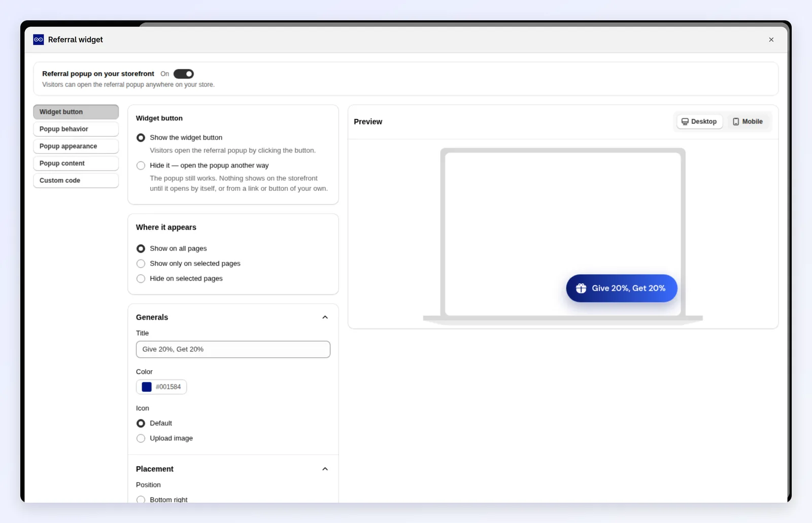
Task: Click the Where it appears heading
Action: [166, 227]
